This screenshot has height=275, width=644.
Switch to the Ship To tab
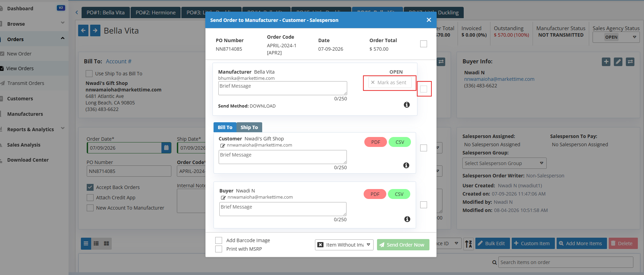point(249,127)
